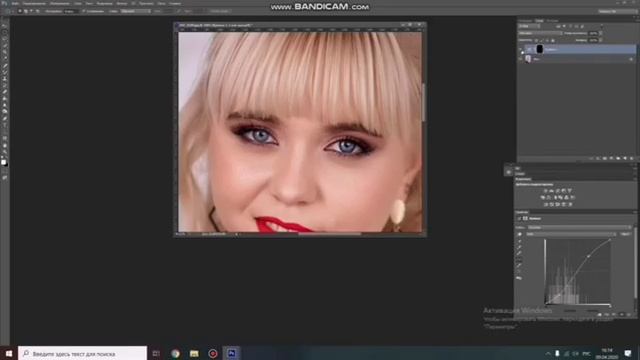Open the File menu
Image resolution: width=640 pixels, height=360 pixels.
click(15, 3)
